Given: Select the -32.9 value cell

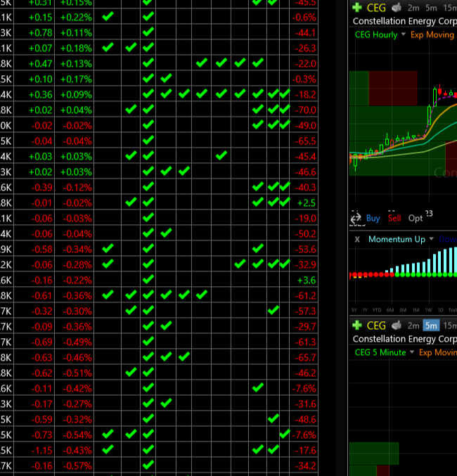Looking at the screenshot, I should 305,265.
